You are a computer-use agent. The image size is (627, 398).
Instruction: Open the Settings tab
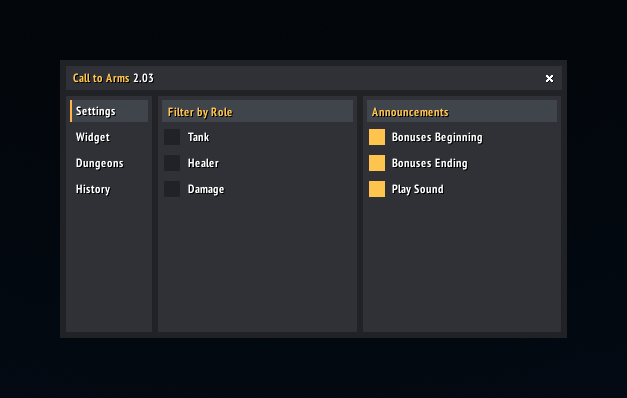tap(109, 111)
